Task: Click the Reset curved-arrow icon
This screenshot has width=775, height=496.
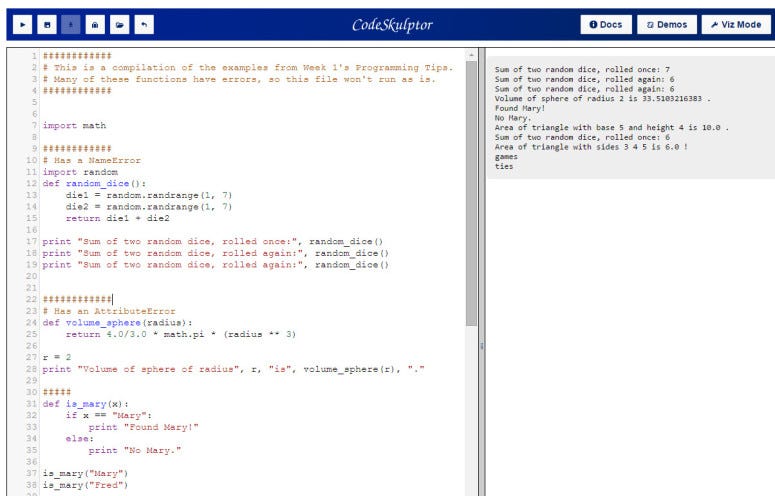Action: coord(144,25)
